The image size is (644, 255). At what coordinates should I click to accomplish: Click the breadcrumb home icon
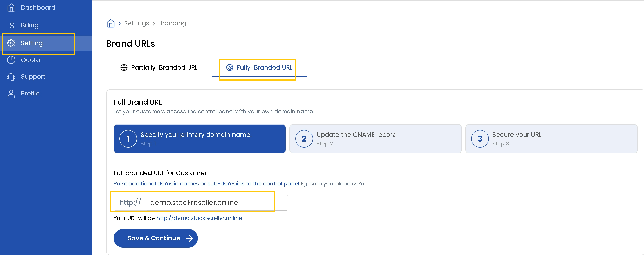coord(110,23)
